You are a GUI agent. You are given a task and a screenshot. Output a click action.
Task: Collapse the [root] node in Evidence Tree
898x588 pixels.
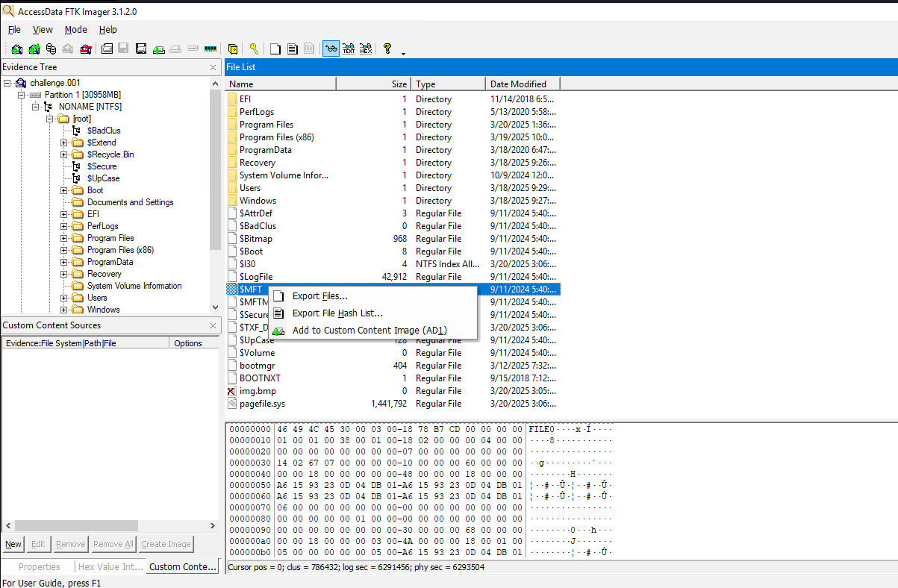pyautogui.click(x=50, y=119)
